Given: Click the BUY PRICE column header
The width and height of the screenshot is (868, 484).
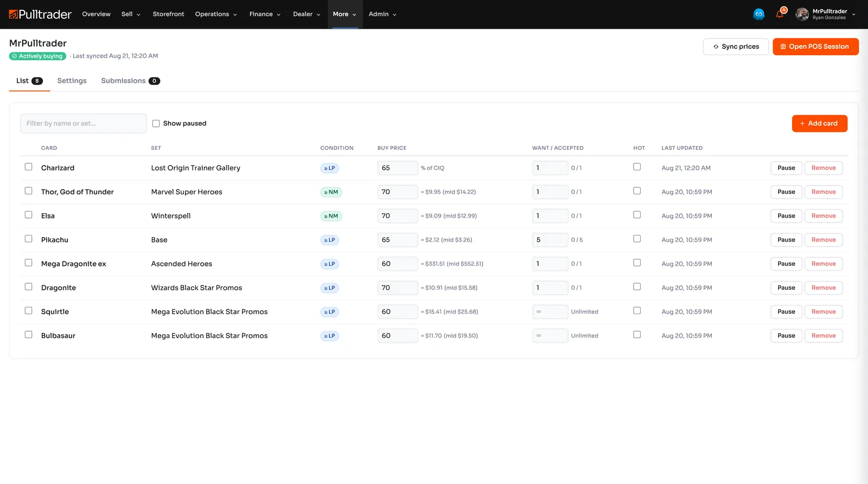Looking at the screenshot, I should (392, 148).
